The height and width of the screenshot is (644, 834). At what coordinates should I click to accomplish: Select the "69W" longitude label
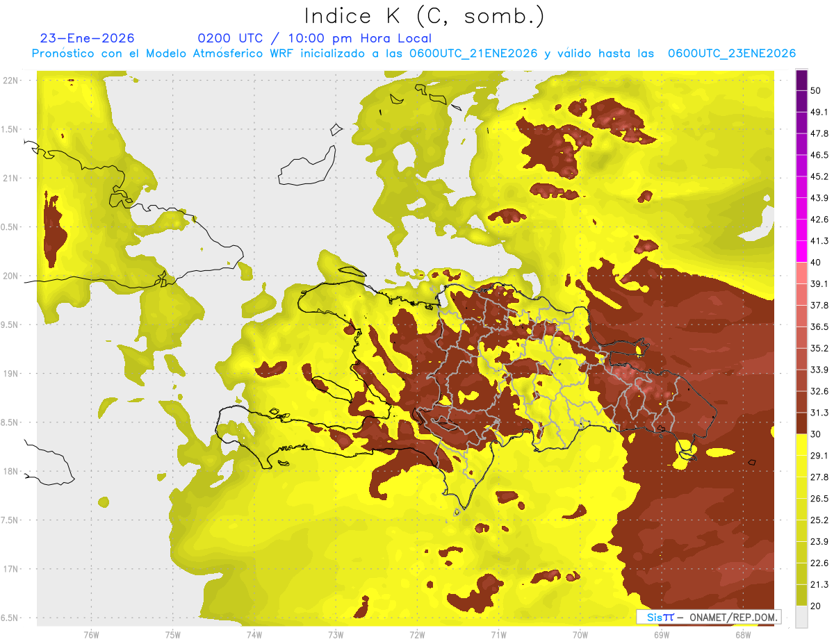661,634
